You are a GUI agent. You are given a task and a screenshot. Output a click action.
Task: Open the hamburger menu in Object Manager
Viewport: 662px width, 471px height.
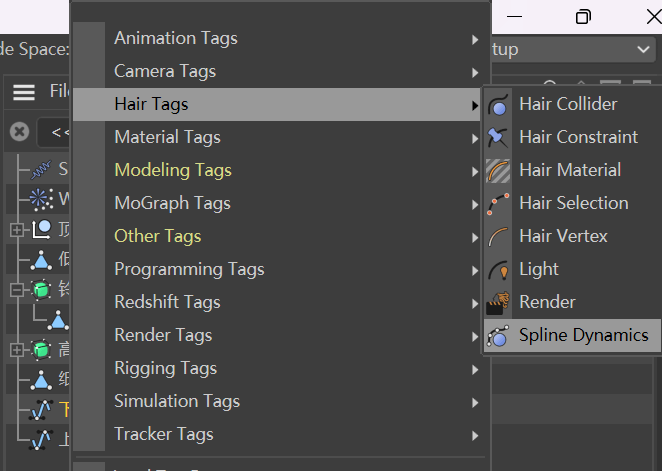pos(24,92)
